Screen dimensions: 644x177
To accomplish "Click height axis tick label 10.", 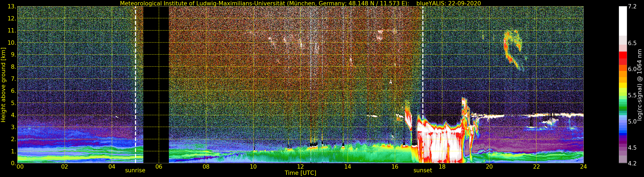I will coord(12,43).
